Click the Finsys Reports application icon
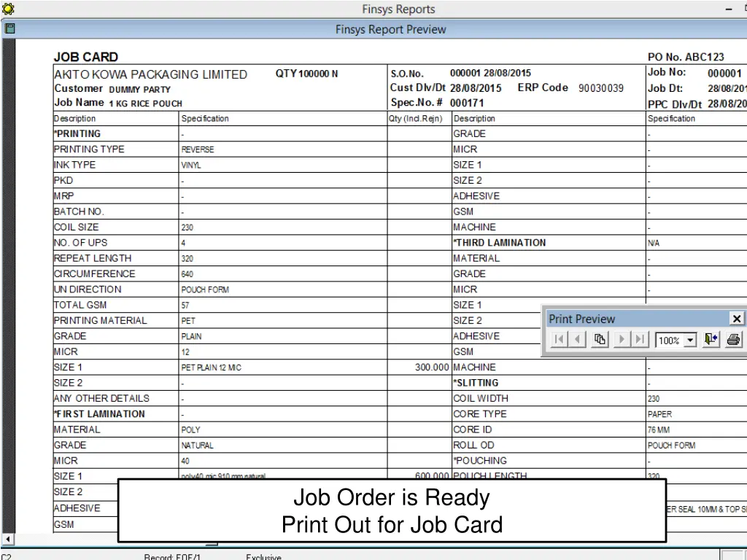Image resolution: width=747 pixels, height=560 pixels. pos(8,9)
